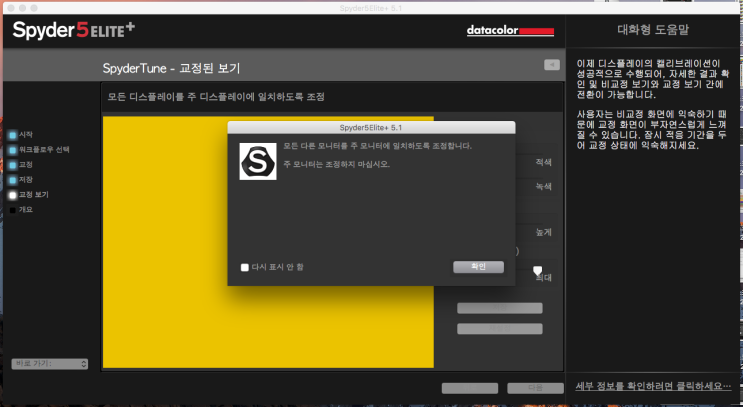This screenshot has height=407, width=743.
Task: Click the 높게 label
Action: coord(544,232)
